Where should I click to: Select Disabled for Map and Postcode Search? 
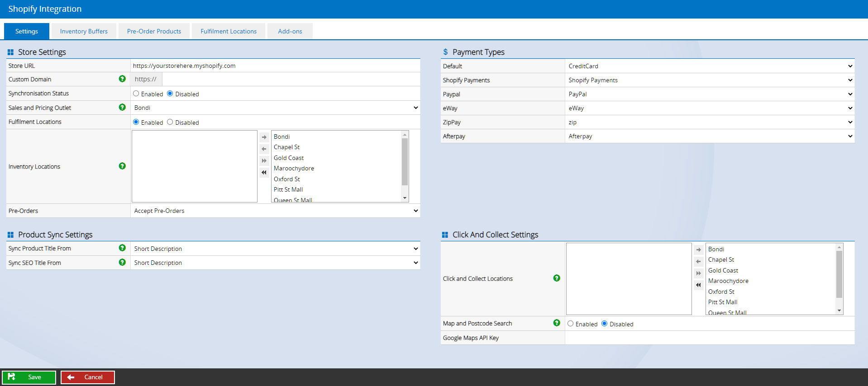point(605,324)
